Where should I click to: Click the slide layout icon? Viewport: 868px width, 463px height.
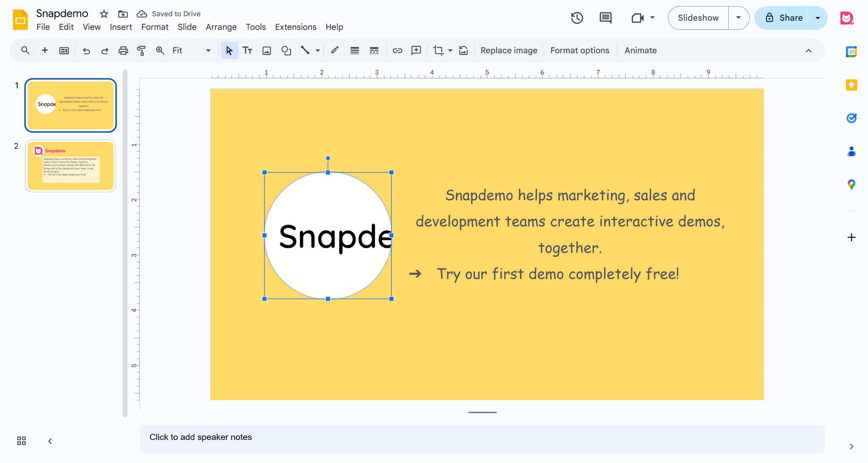click(64, 51)
